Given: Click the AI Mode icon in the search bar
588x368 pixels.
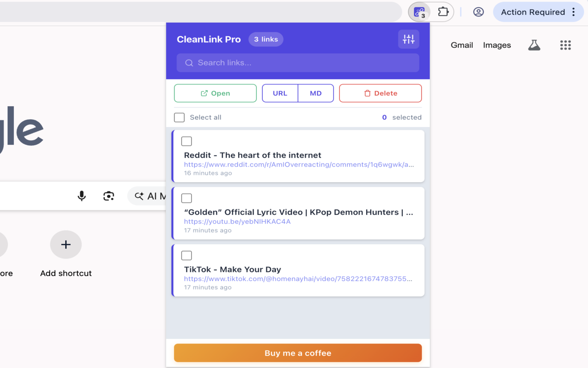Looking at the screenshot, I should [139, 195].
